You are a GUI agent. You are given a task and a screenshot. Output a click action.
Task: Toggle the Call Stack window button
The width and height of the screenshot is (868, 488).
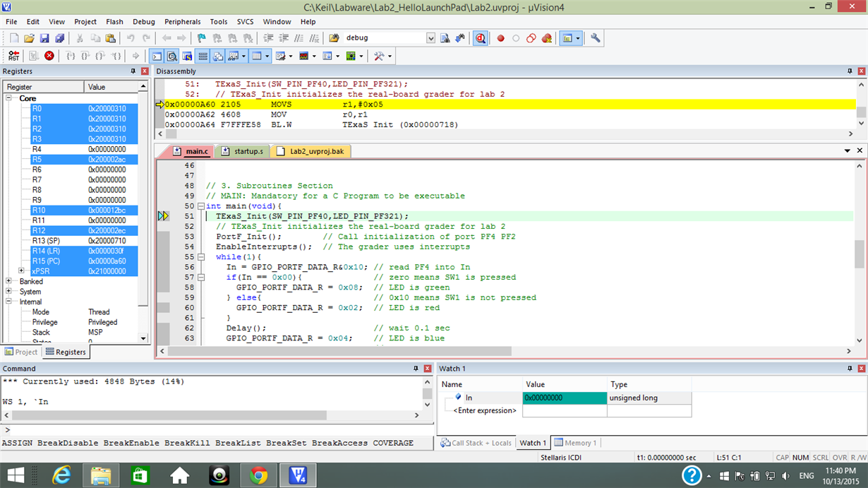tap(218, 56)
